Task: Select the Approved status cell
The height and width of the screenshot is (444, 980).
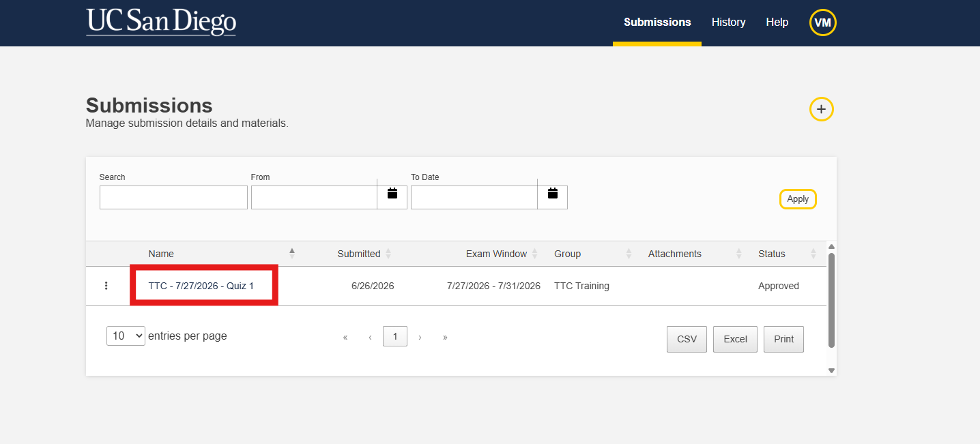Action: [779, 286]
